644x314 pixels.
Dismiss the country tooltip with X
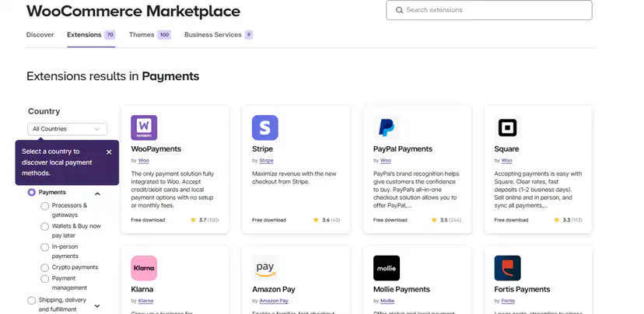(109, 152)
